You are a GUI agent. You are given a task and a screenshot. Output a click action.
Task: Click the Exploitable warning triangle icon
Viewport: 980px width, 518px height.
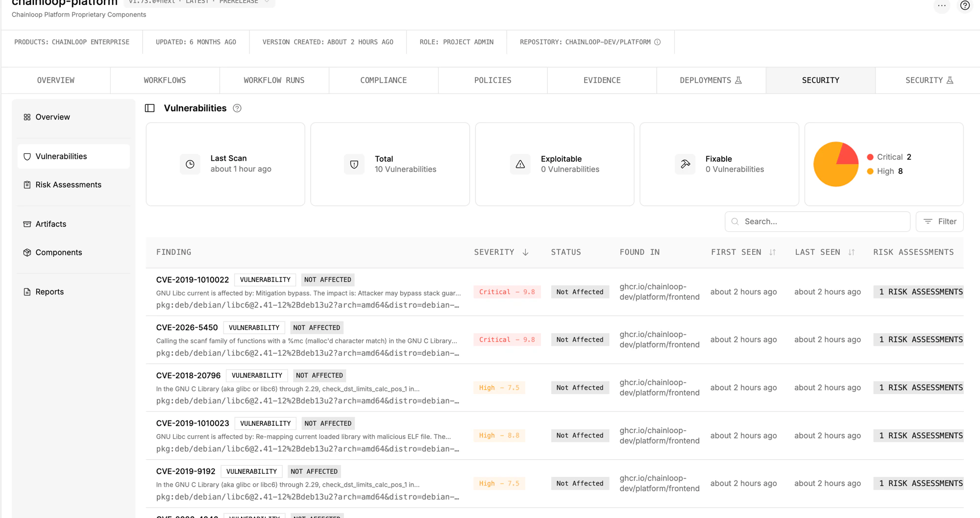(520, 164)
